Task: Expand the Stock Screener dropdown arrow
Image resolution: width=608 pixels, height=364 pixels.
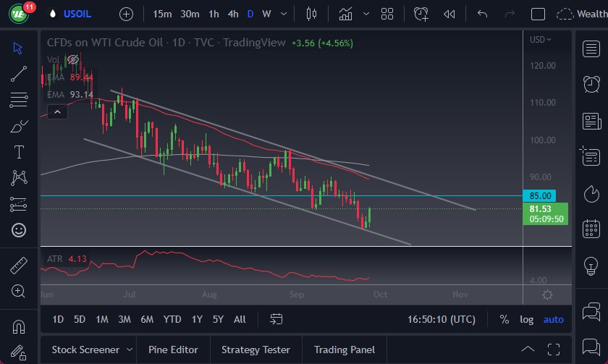Action: coord(127,350)
